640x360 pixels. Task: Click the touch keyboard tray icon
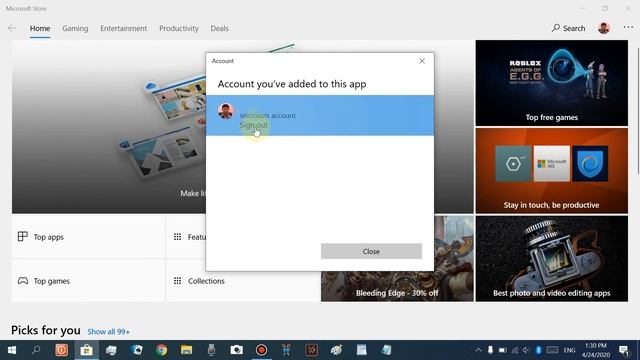[553, 350]
